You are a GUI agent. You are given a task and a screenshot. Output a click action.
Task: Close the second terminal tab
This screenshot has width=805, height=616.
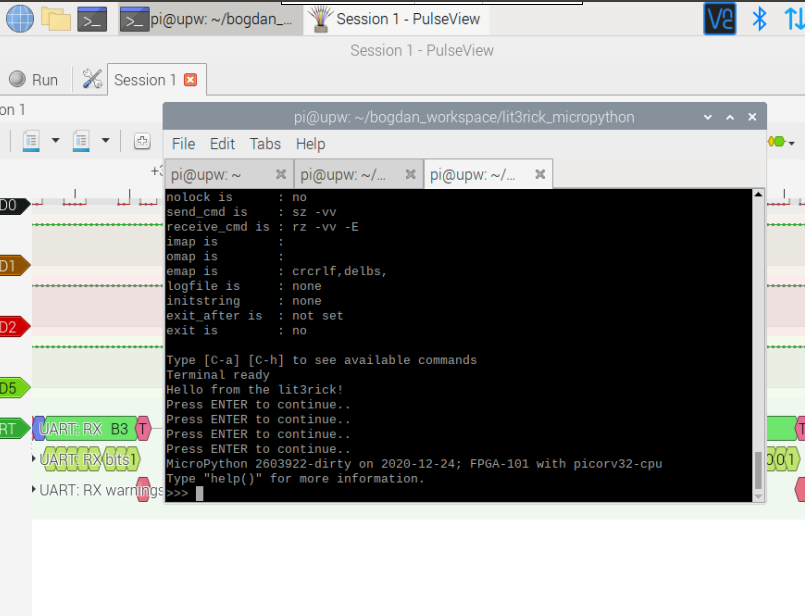410,175
